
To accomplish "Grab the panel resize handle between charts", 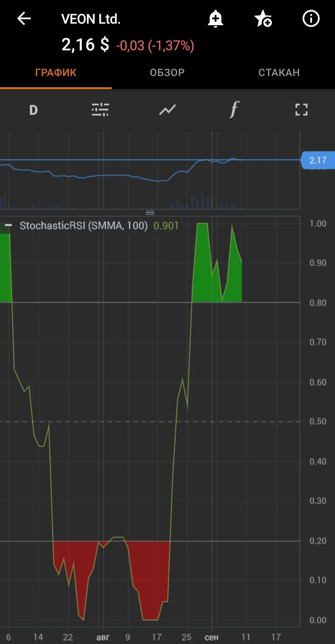I will point(150,212).
